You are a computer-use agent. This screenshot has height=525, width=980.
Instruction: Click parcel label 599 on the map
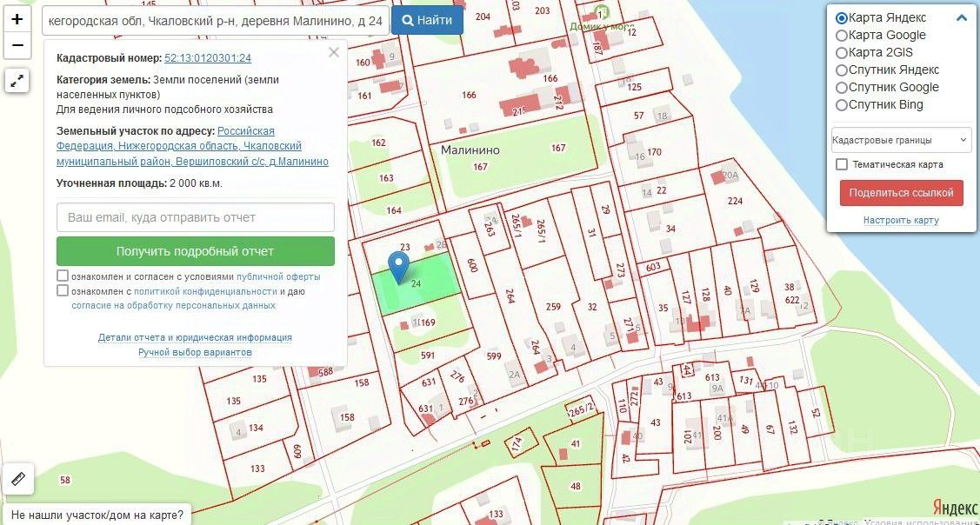[494, 356]
